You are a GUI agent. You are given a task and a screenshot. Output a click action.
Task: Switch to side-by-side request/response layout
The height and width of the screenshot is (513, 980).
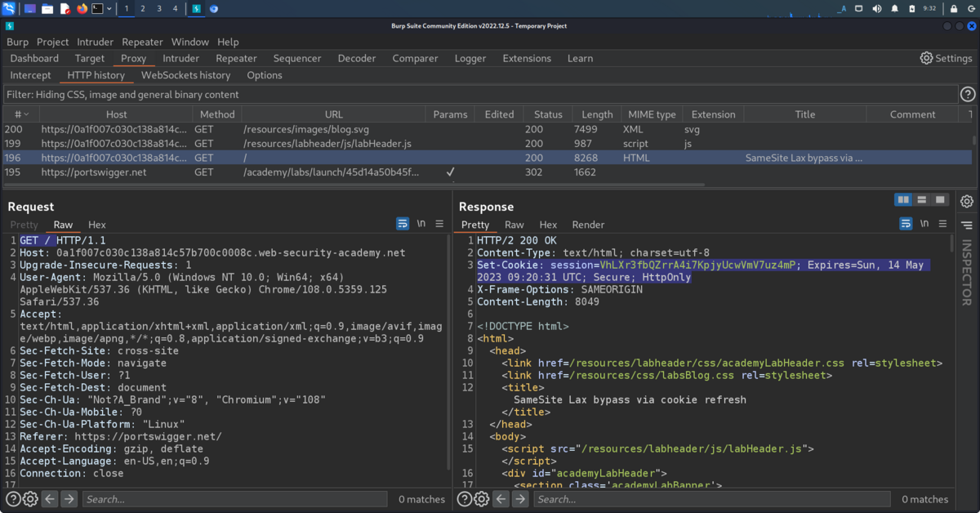click(x=903, y=199)
